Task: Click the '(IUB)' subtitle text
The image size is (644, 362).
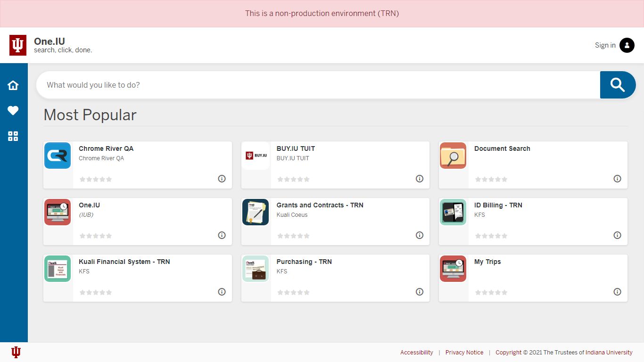Action: pos(86,215)
